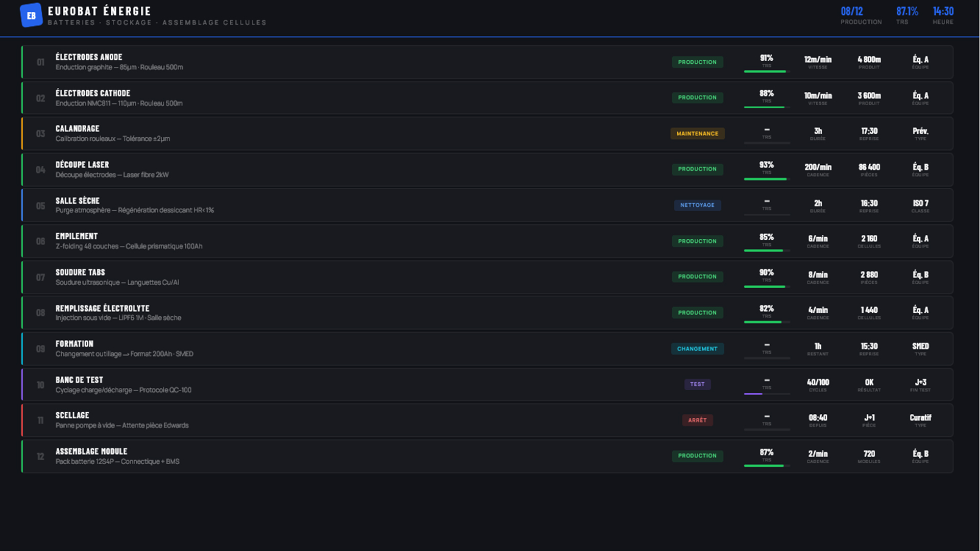Click the CHANGEMENT badge on Formation row
The height and width of the screenshot is (551, 980).
pos(697,349)
